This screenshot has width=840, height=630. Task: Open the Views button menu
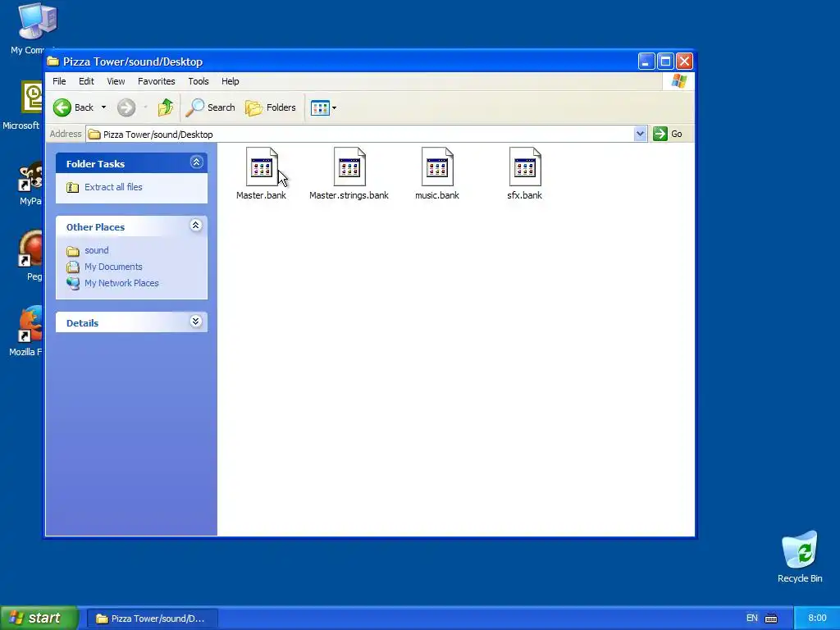point(323,107)
